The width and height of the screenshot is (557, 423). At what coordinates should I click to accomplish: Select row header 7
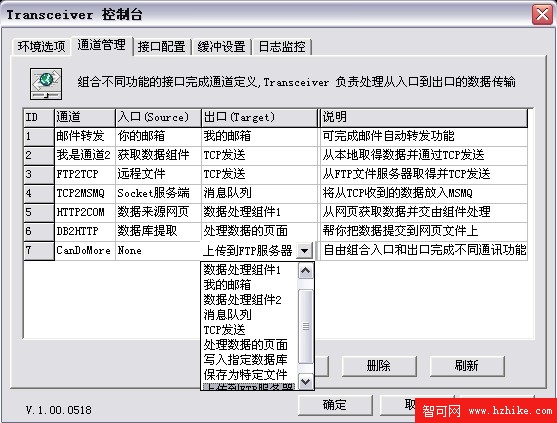coord(39,251)
